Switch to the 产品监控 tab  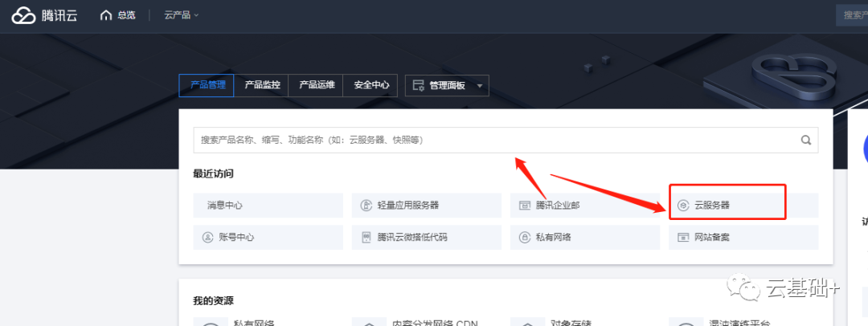(x=262, y=86)
